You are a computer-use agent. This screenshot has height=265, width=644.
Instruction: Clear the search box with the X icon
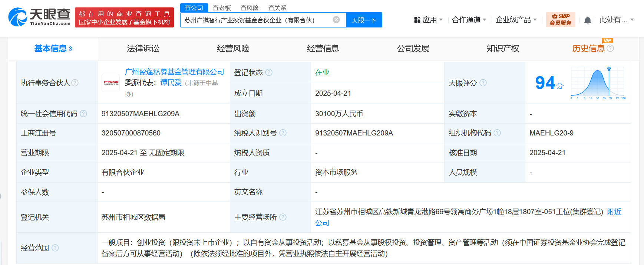(336, 20)
